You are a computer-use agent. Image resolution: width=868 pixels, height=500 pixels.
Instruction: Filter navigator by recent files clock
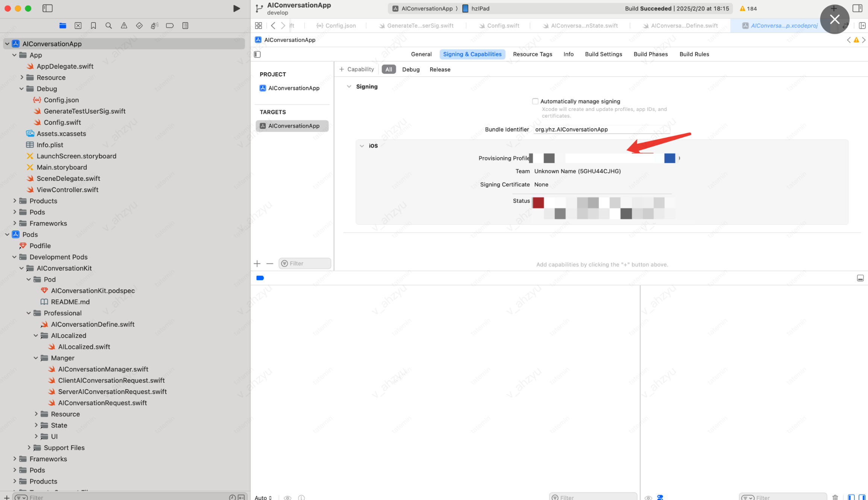232,497
